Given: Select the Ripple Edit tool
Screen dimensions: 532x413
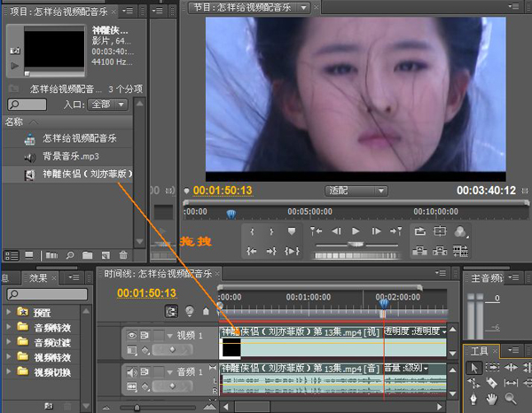Looking at the screenshot, I should tap(511, 367).
